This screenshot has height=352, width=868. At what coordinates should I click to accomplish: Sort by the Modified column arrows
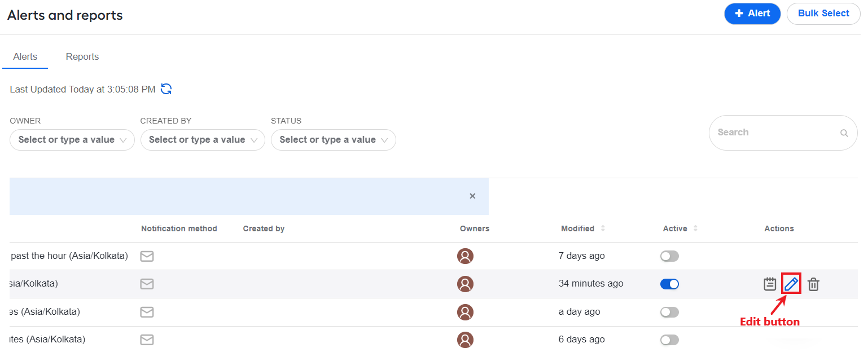(x=603, y=228)
